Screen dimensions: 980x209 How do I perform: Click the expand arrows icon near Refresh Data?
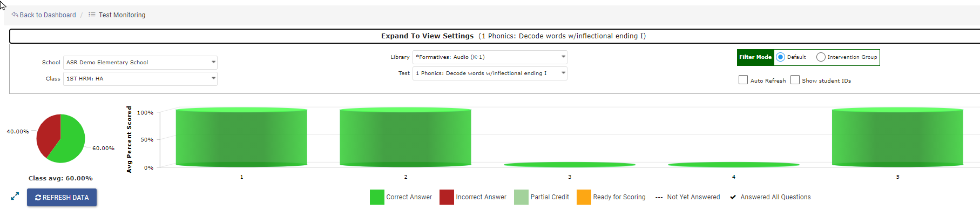click(x=15, y=197)
